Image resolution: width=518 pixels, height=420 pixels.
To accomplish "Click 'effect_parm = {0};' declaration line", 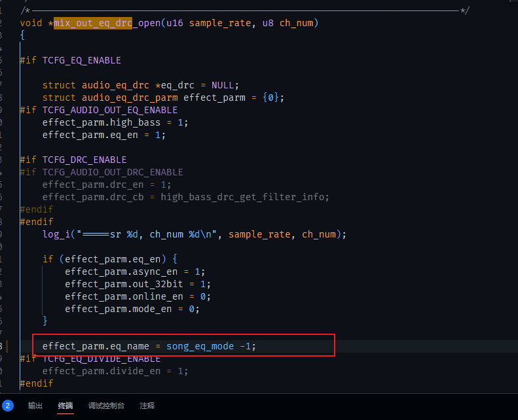I will [163, 97].
